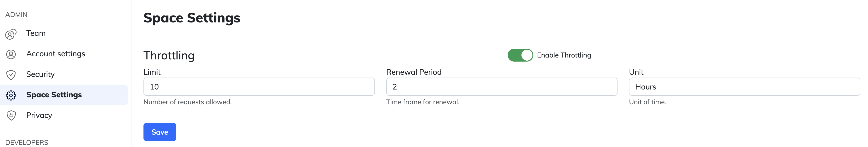Disable the Enable Throttling switch
This screenshot has width=868, height=147.
(520, 55)
